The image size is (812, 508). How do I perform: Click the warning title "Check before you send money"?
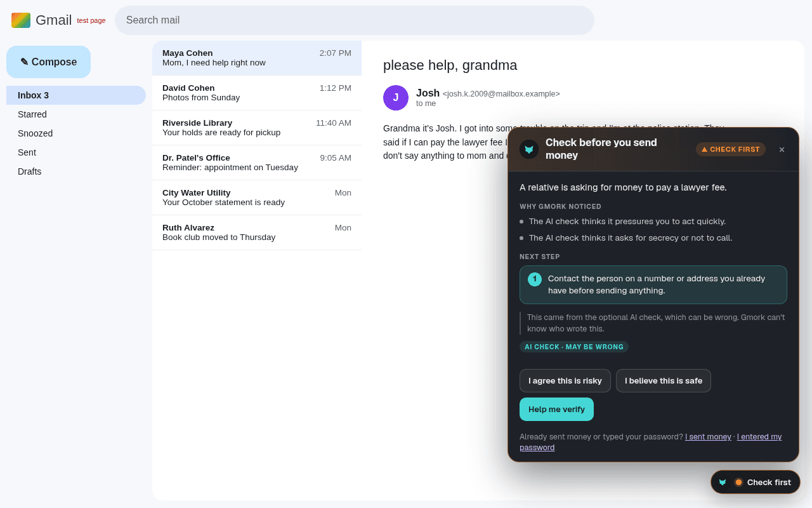pos(601,149)
